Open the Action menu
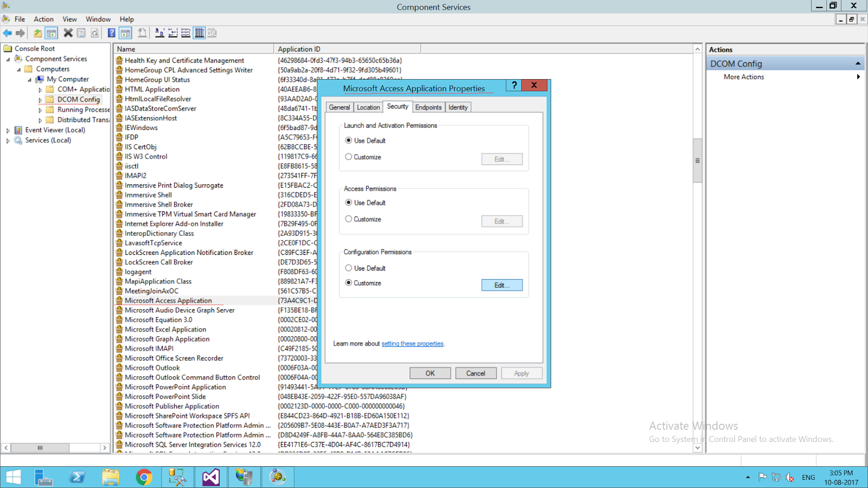868x488 pixels. click(x=43, y=19)
